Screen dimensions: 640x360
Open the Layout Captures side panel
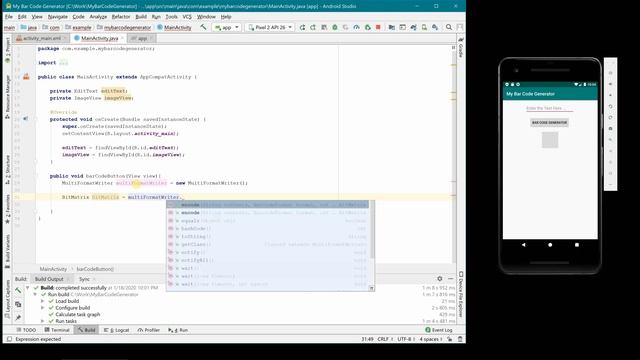click(x=7, y=299)
